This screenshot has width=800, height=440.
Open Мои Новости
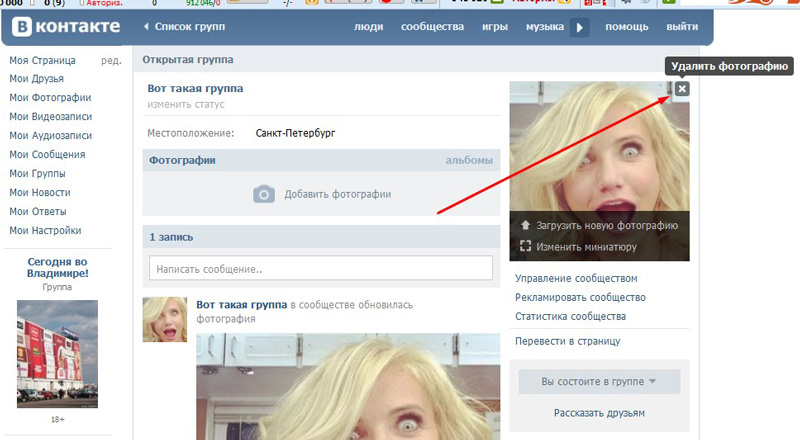pos(40,192)
